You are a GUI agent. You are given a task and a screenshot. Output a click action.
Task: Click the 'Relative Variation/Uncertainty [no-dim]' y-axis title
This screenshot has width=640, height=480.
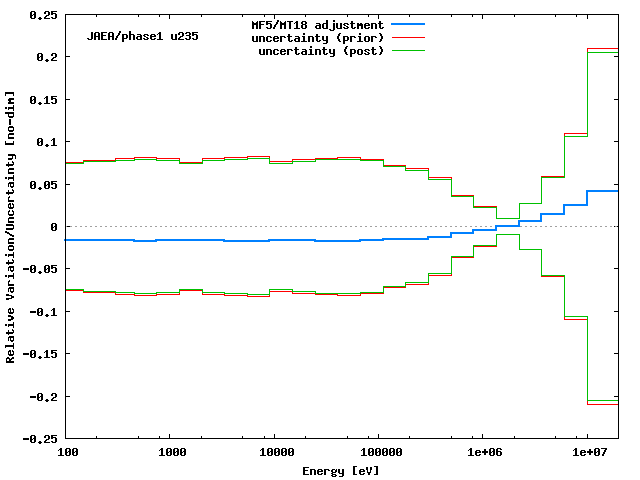coord(11,227)
